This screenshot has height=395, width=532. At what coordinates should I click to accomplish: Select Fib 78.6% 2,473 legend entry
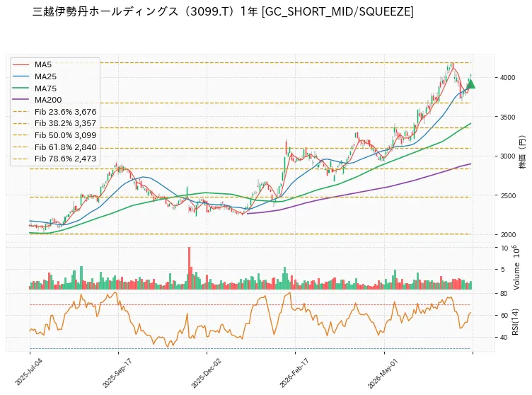(x=54, y=159)
